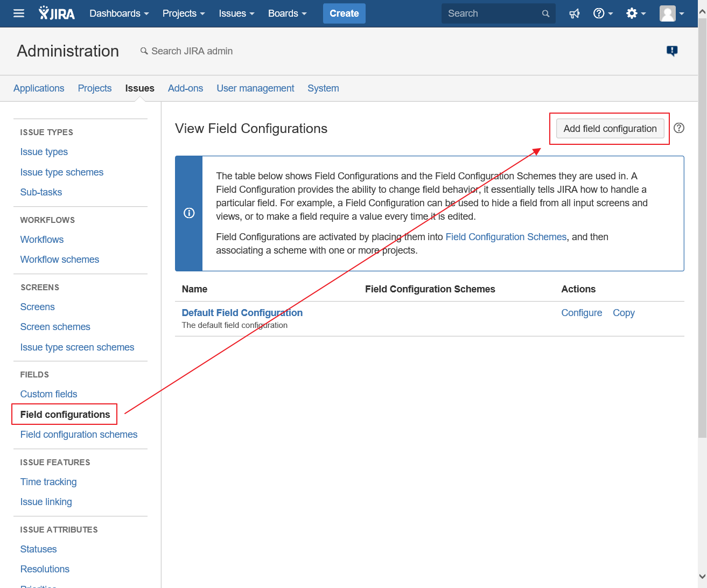707x588 pixels.
Task: Open Issue types in sidebar
Action: (x=44, y=152)
